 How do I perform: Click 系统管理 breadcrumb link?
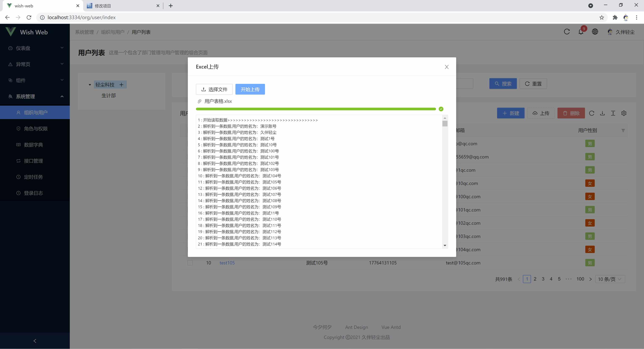84,32
